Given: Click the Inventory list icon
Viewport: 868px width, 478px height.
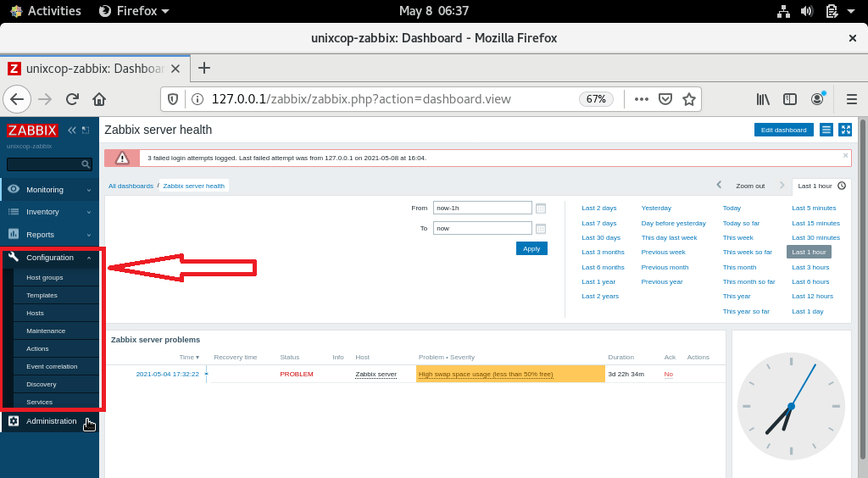Looking at the screenshot, I should (x=14, y=211).
